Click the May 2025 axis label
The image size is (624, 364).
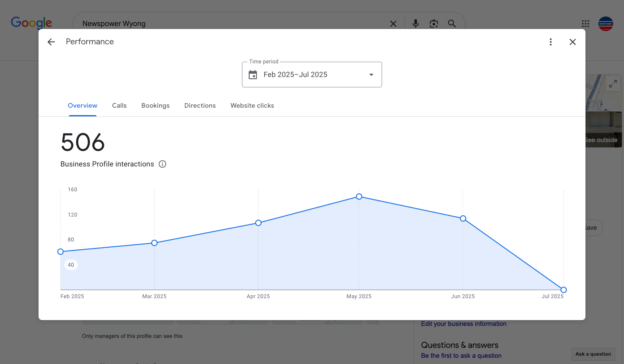(359, 297)
